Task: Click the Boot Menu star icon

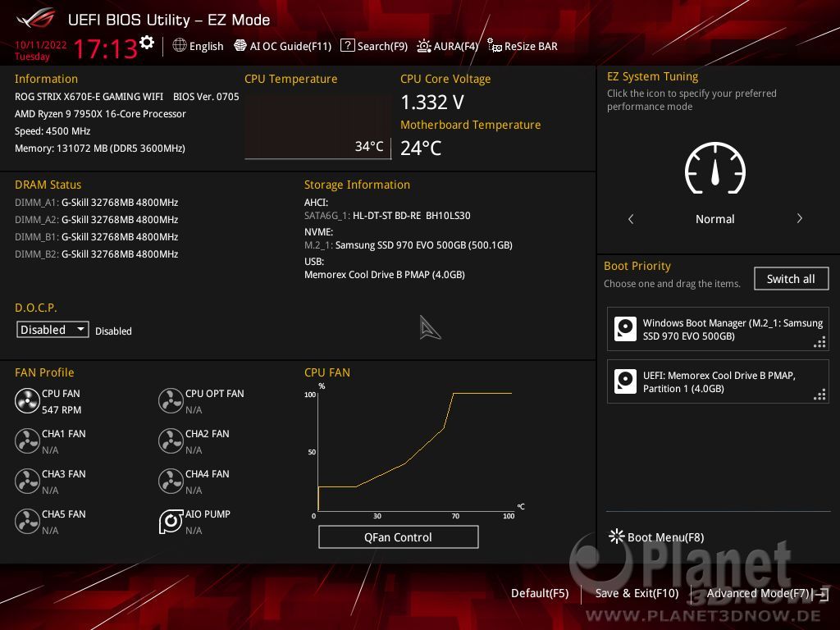Action: tap(617, 536)
